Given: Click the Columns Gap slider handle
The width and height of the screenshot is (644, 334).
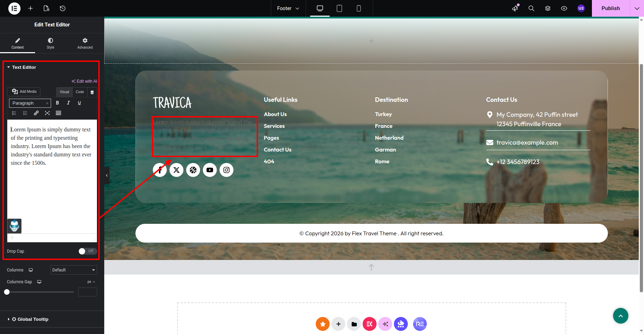Looking at the screenshot, I should [x=7, y=292].
